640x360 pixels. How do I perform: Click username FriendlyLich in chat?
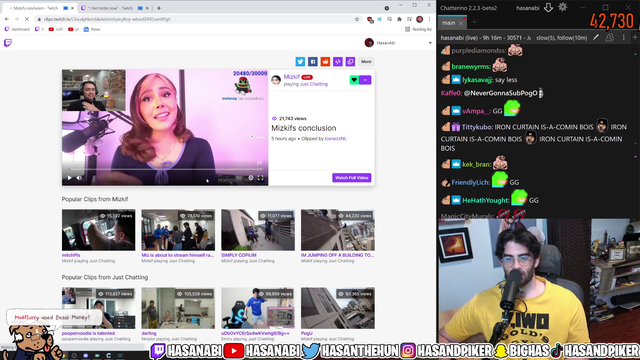click(471, 182)
